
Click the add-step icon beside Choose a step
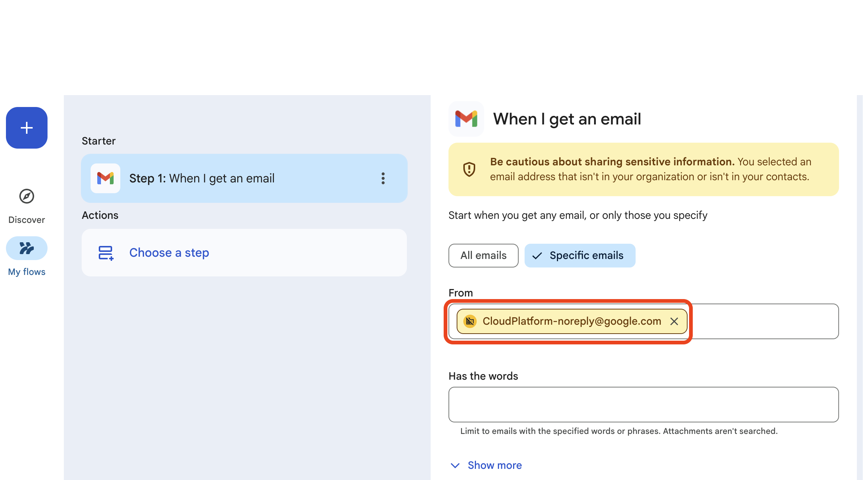coord(106,253)
